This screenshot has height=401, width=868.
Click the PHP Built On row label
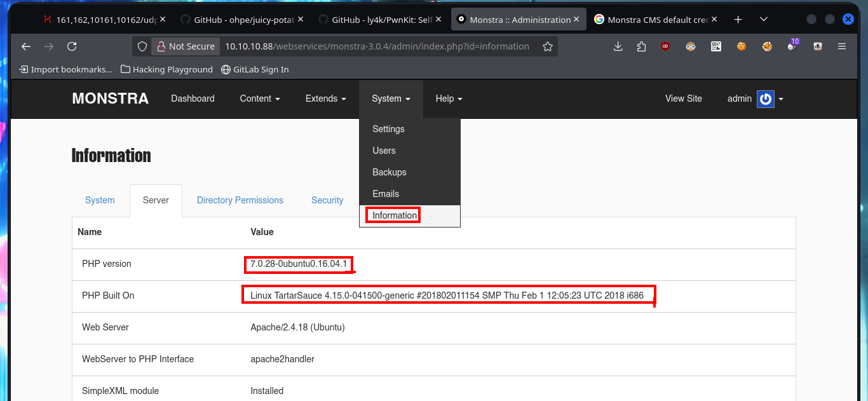tap(108, 296)
